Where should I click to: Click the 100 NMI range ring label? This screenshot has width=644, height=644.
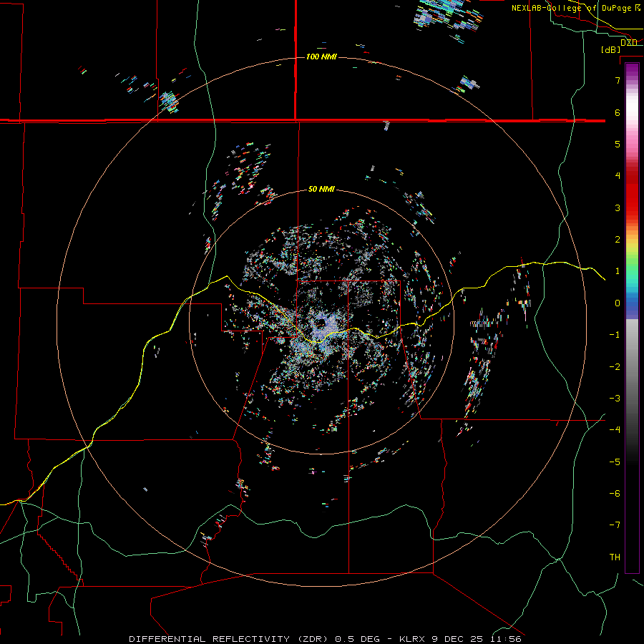[x=321, y=57]
